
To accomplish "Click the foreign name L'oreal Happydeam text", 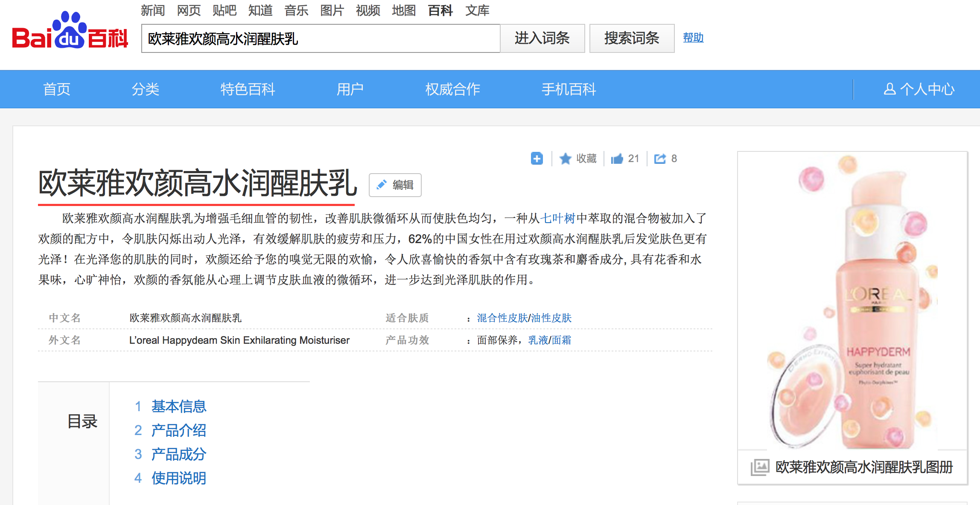I will (239, 340).
